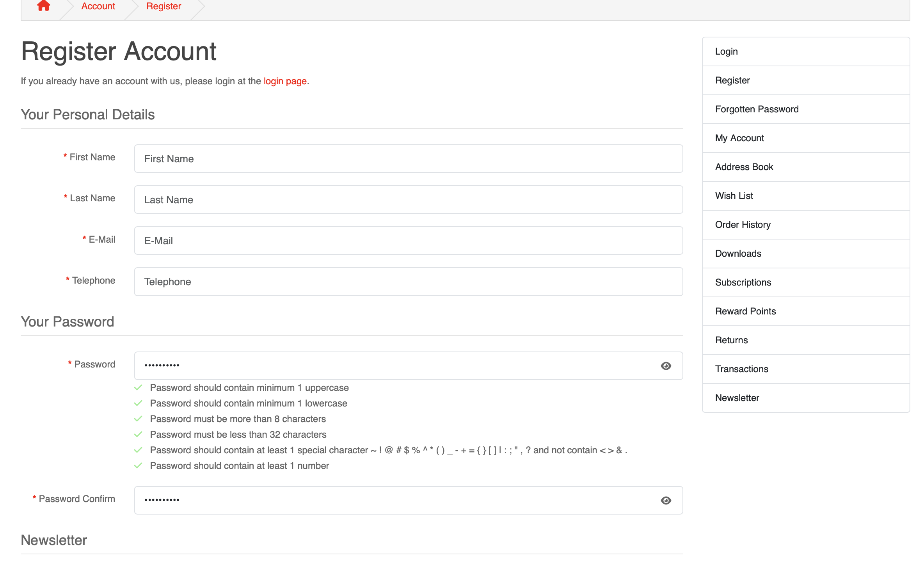The width and height of the screenshot is (924, 568).
Task: Click the green checkmark beside 32 characters rule
Action: tap(138, 434)
